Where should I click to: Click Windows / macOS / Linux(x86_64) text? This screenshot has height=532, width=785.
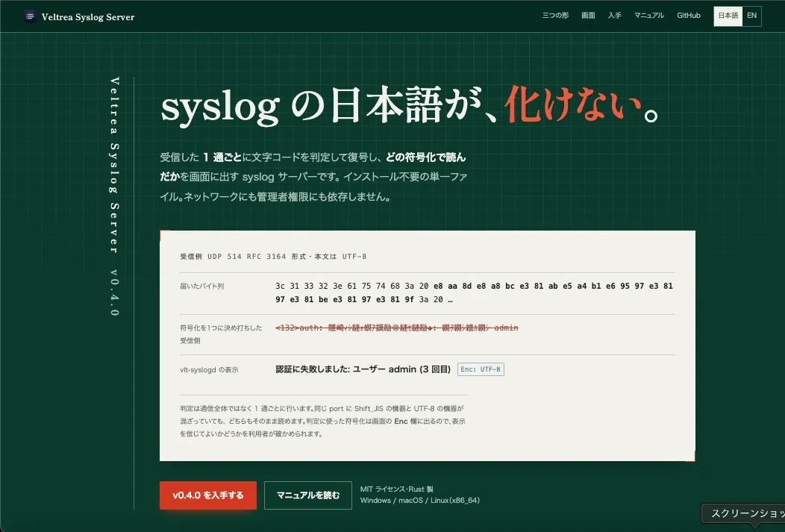click(x=420, y=501)
